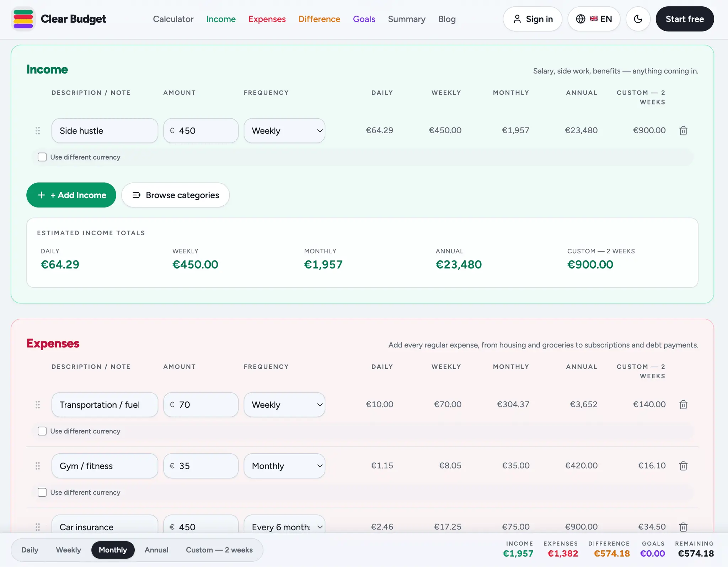Delete the Car insurance expense row
Image resolution: width=728 pixels, height=567 pixels.
click(x=683, y=527)
